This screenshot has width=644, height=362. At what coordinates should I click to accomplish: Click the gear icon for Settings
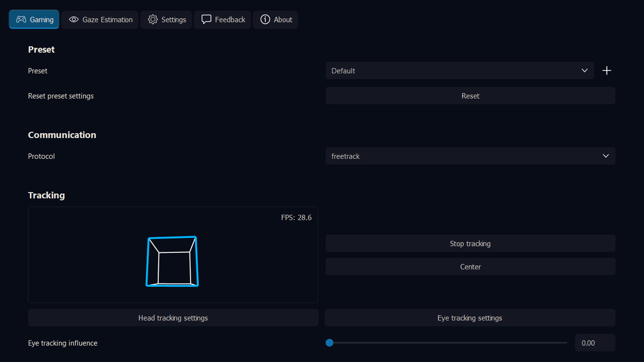(153, 19)
